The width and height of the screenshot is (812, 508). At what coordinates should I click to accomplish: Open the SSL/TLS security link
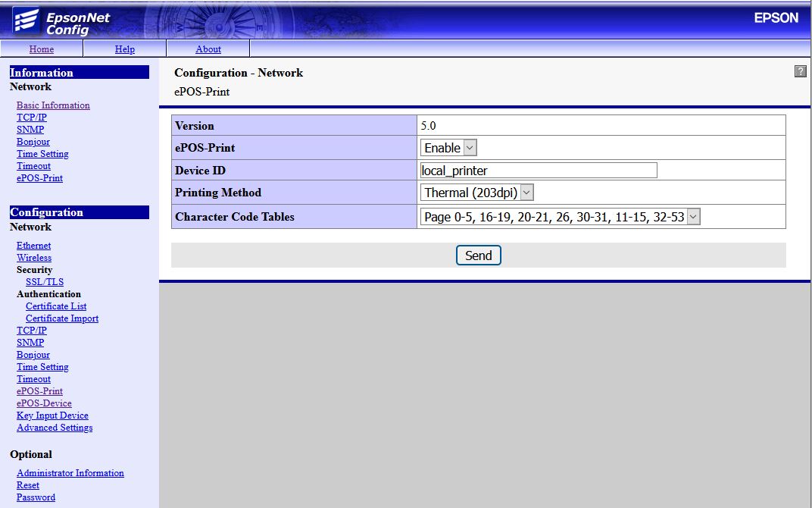point(45,282)
